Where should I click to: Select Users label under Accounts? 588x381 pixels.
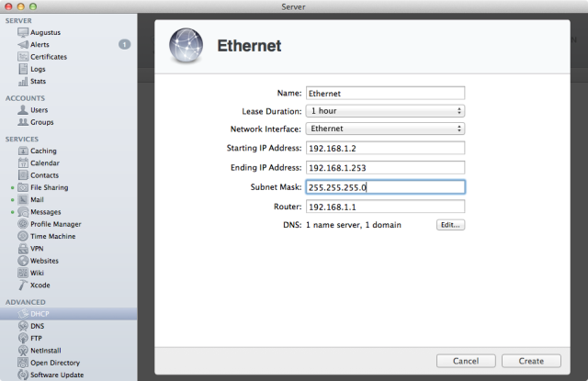[x=39, y=110]
